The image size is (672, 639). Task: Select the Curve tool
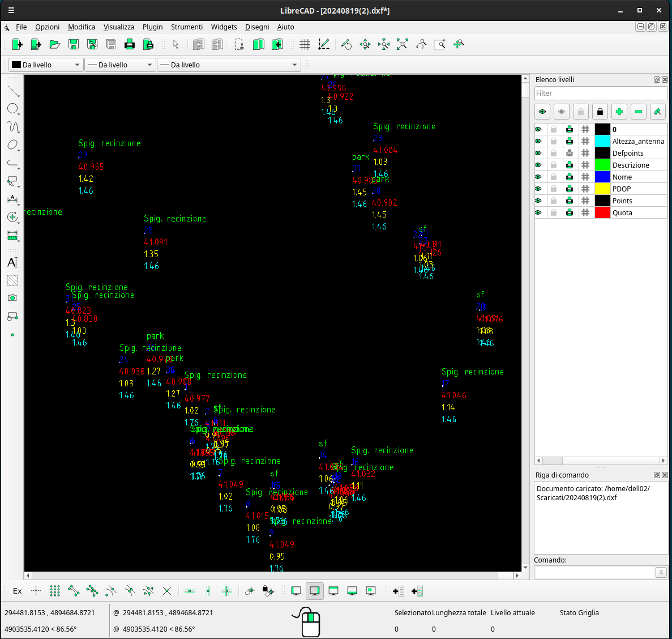(13, 127)
